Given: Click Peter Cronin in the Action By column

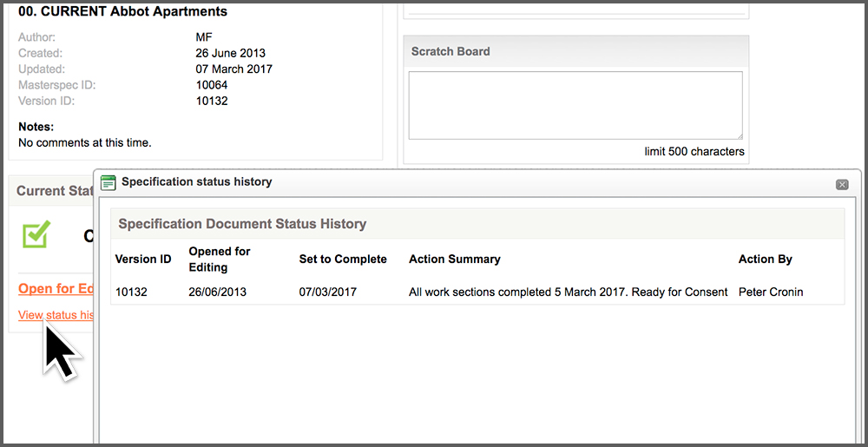Looking at the screenshot, I should tap(771, 292).
